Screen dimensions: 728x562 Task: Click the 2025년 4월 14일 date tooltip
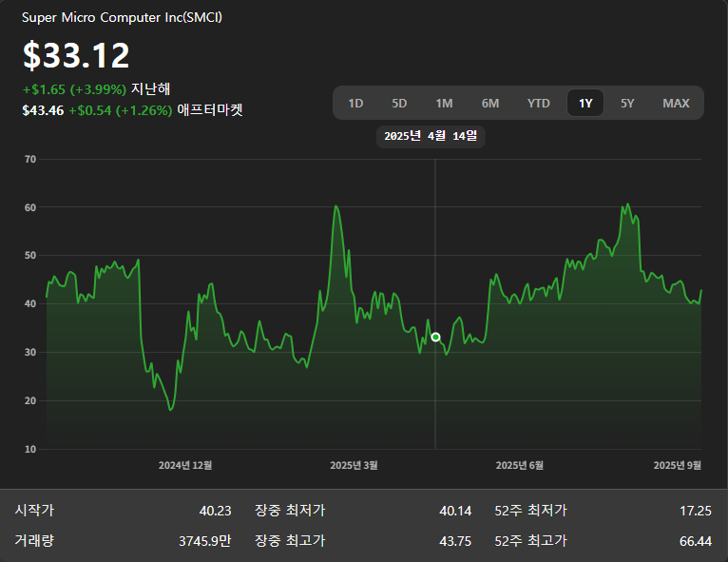coord(431,137)
